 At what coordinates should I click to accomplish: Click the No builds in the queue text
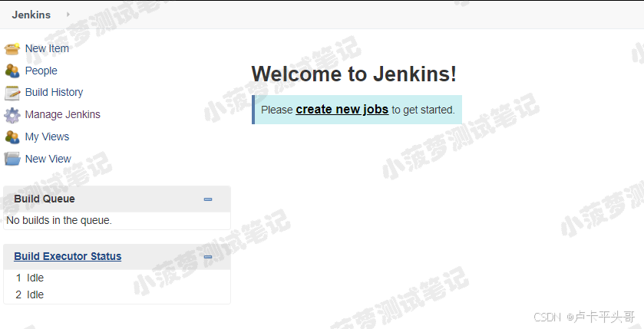pos(59,220)
